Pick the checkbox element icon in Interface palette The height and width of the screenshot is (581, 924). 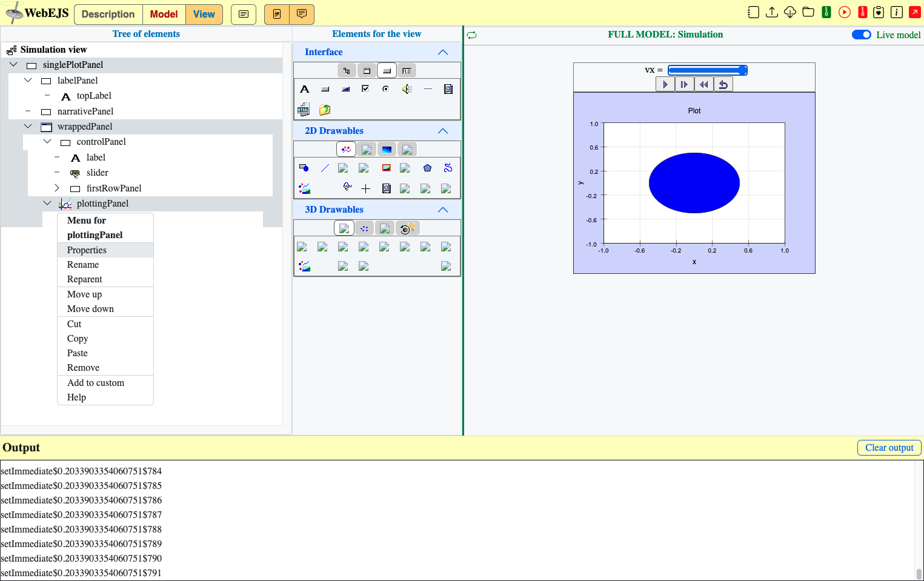365,89
